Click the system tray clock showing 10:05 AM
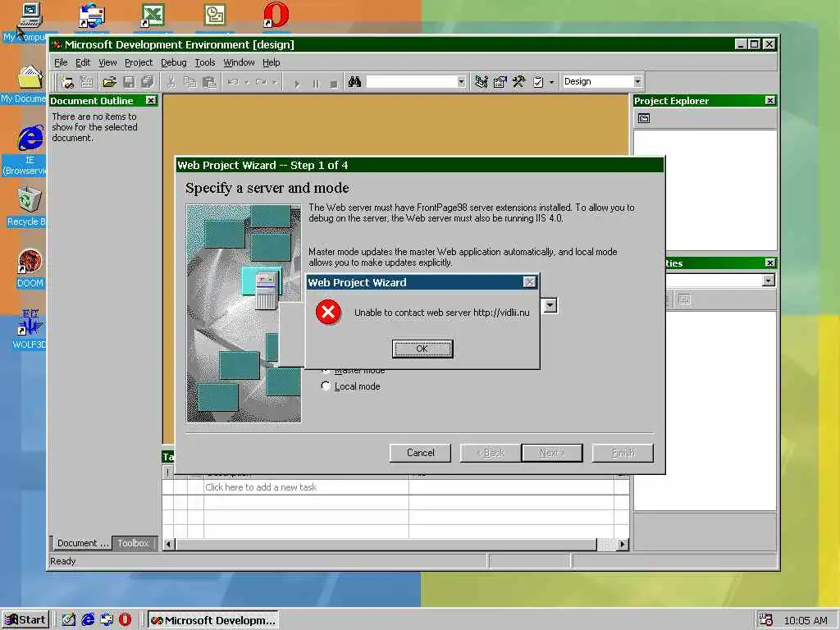The width and height of the screenshot is (840, 630). click(806, 620)
